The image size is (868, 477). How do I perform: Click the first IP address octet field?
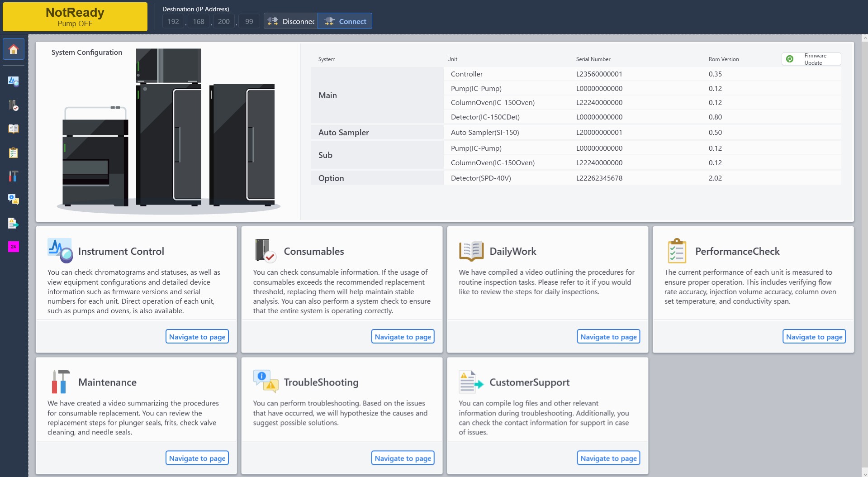click(173, 21)
